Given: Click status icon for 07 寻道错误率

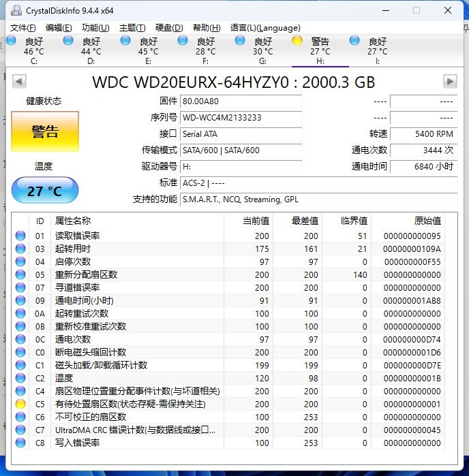Looking at the screenshot, I should coord(20,287).
